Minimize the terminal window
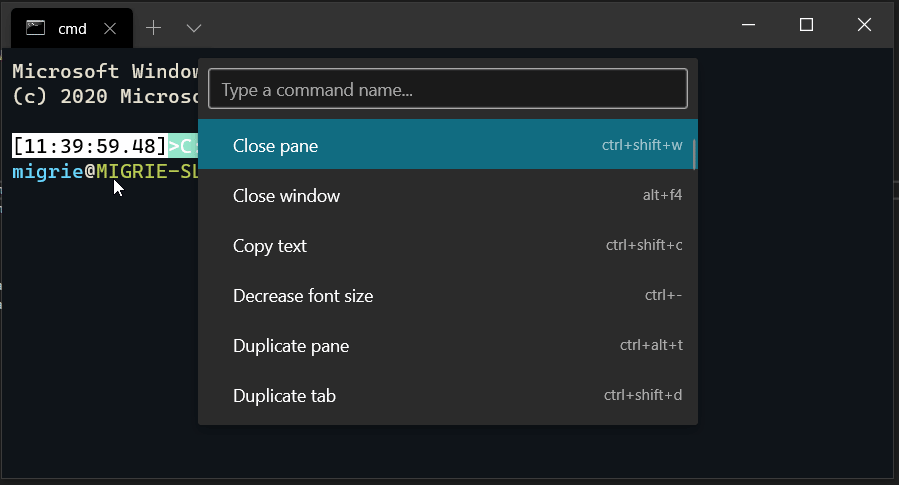 point(748,25)
